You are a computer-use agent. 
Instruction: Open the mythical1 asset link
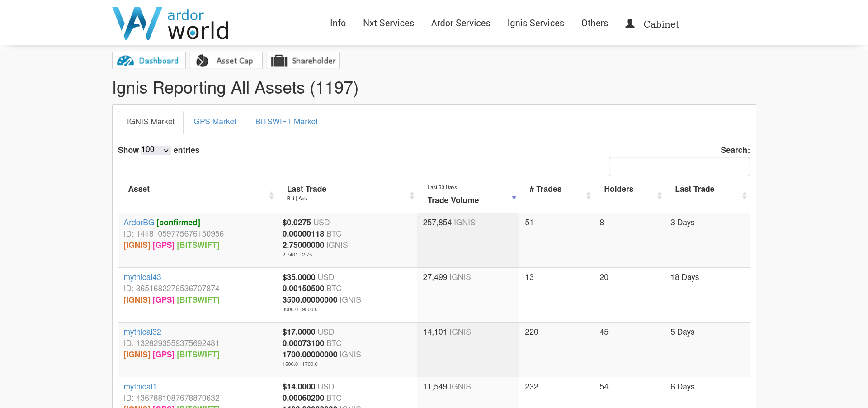[140, 387]
